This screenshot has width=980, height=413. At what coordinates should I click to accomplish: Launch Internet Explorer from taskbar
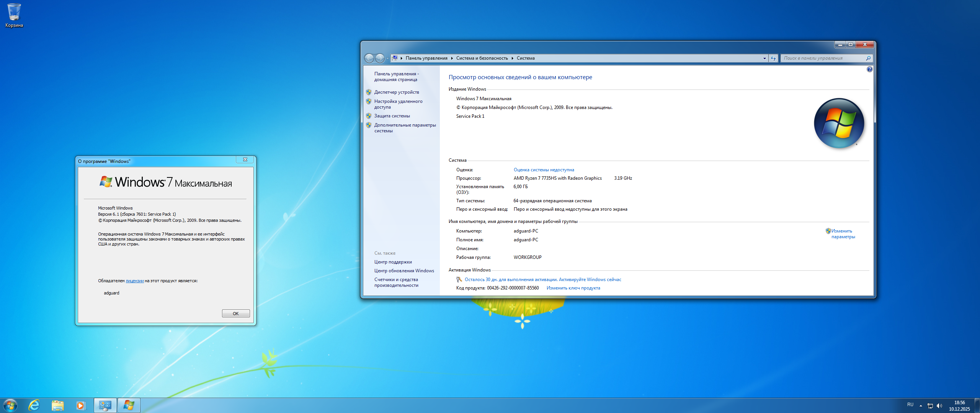[x=34, y=405]
